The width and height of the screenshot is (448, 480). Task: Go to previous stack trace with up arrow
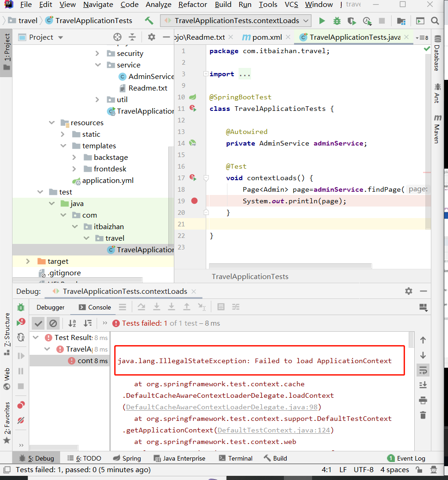click(x=423, y=340)
